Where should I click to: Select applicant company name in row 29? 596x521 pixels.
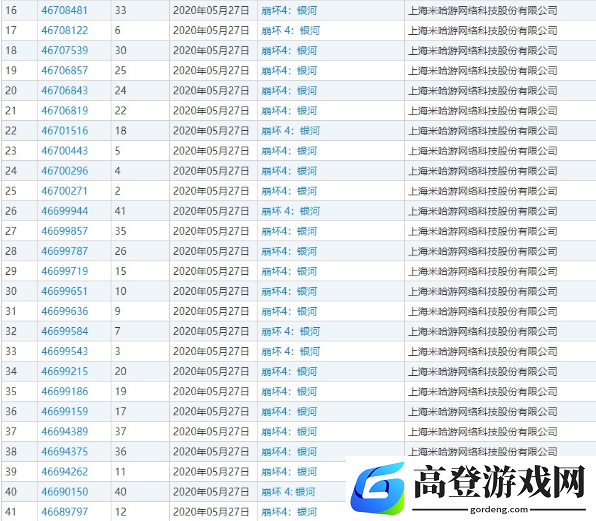(483, 271)
